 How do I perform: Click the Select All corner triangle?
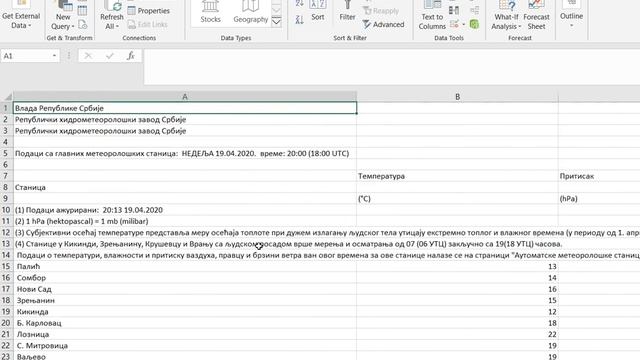7,97
